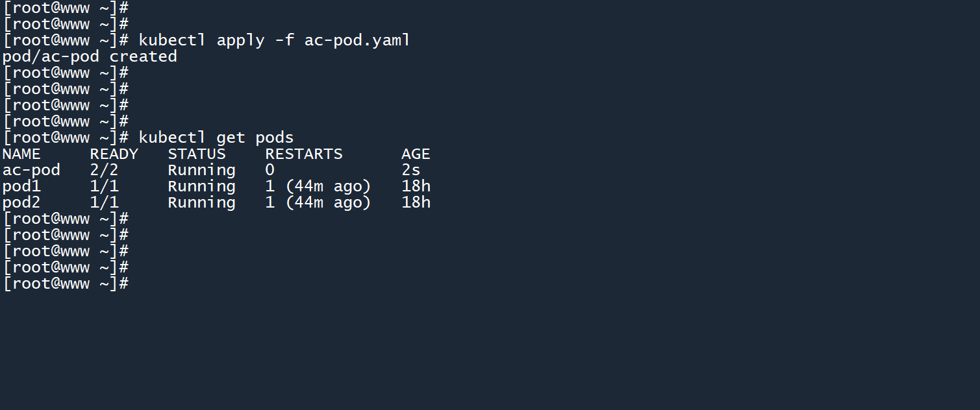
Task: Click the 2/2 ready value for ac-pod
Action: tap(104, 170)
